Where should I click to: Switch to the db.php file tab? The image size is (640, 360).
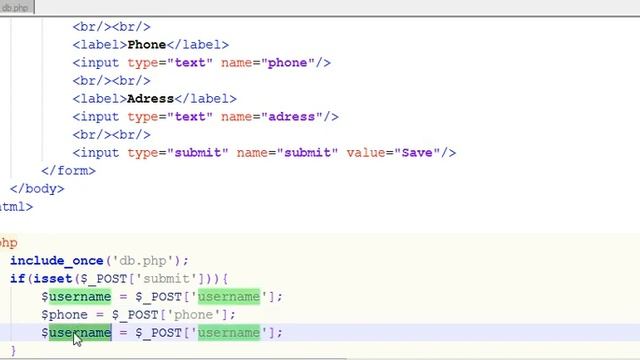[x=16, y=7]
